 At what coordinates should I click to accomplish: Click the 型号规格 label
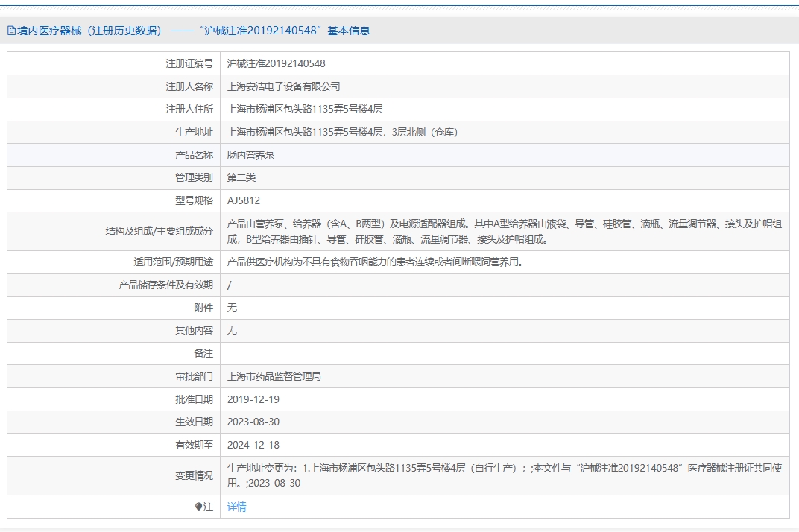point(194,200)
